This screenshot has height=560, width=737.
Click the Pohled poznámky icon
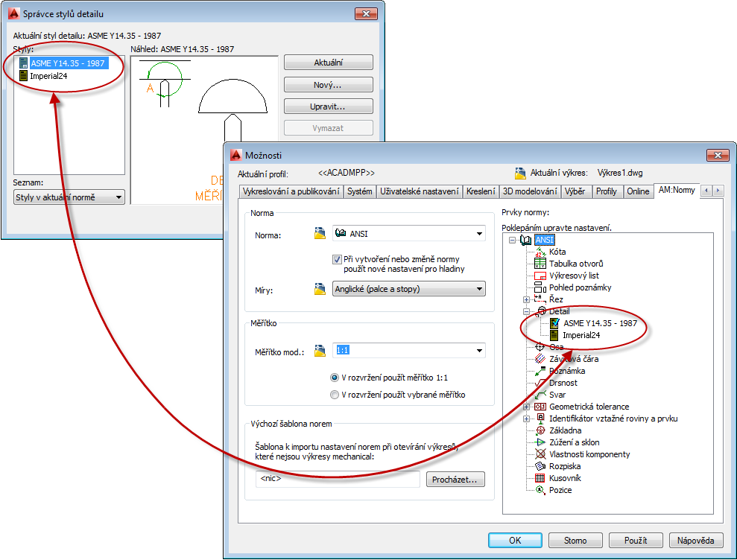[x=540, y=287]
